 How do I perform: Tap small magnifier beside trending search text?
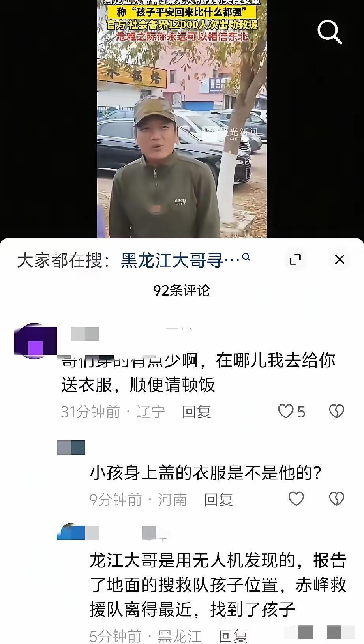click(246, 257)
